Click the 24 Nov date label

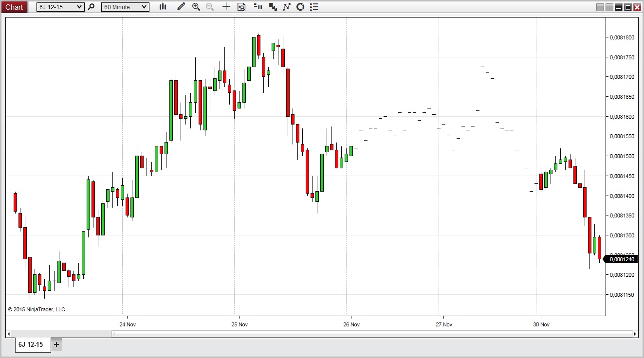(x=128, y=324)
